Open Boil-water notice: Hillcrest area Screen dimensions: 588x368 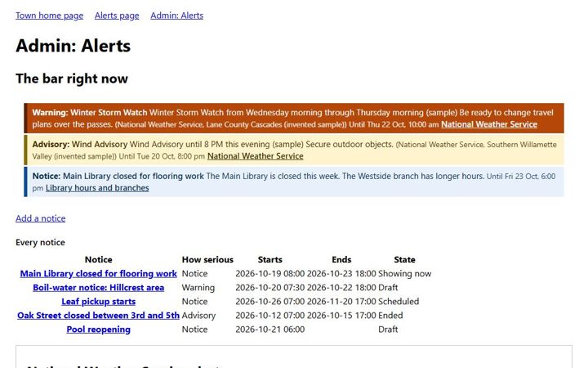coord(98,288)
